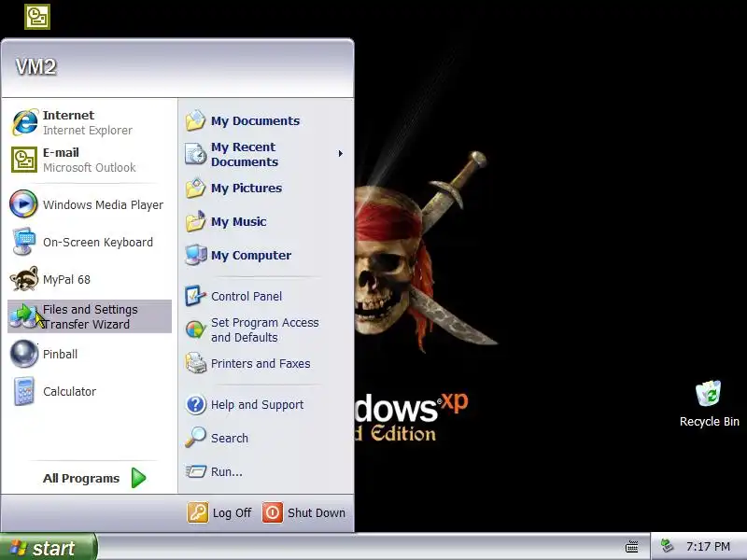Click the Help and Support question icon
The width and height of the screenshot is (747, 560).
pyautogui.click(x=196, y=404)
